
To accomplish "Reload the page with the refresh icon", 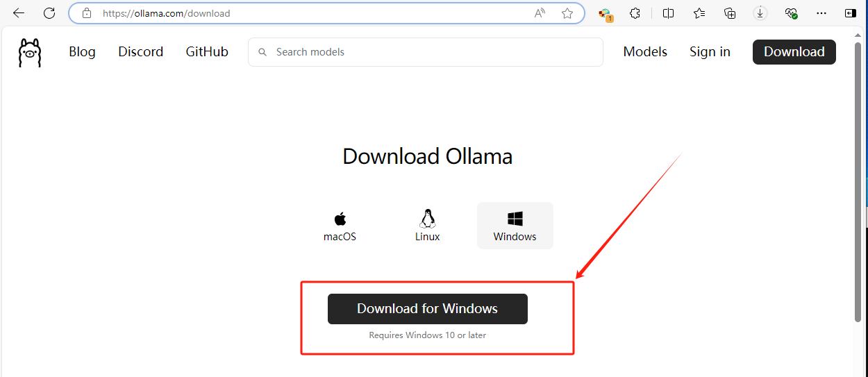I will point(49,13).
